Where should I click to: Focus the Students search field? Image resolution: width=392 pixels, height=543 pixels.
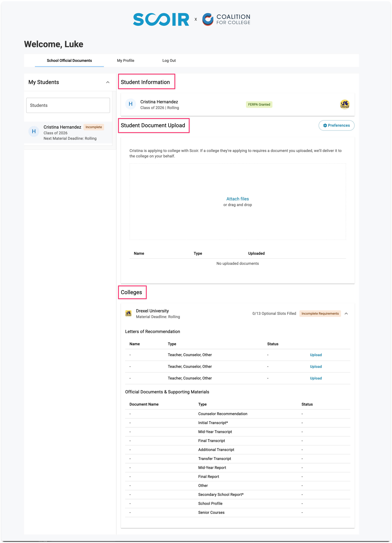point(68,105)
